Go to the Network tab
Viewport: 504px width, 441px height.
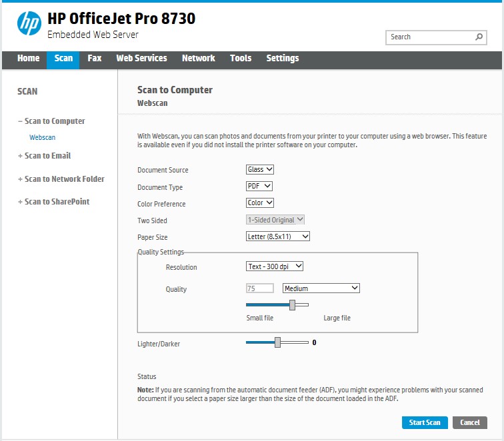[198, 59]
